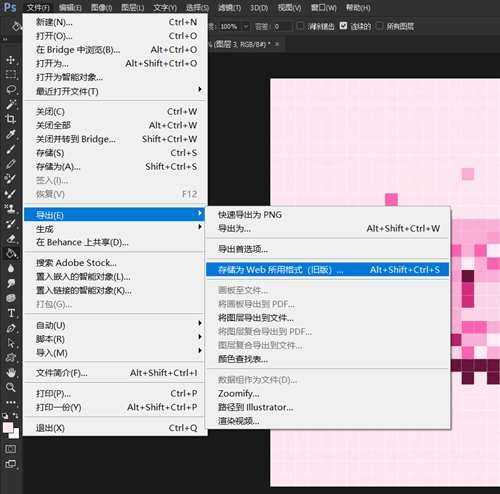Select the Eyedropper tool
500x494 pixels.
click(x=11, y=134)
